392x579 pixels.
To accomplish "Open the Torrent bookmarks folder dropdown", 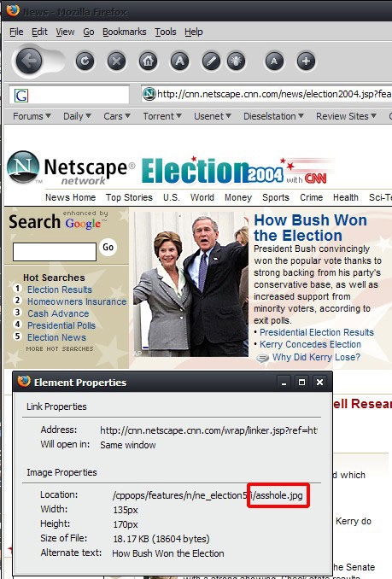I will tap(162, 116).
